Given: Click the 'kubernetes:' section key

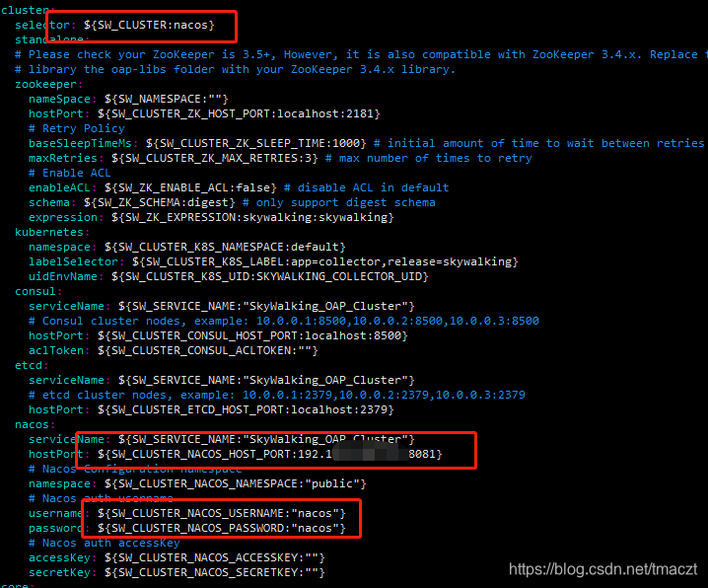Looking at the screenshot, I should pos(52,232).
